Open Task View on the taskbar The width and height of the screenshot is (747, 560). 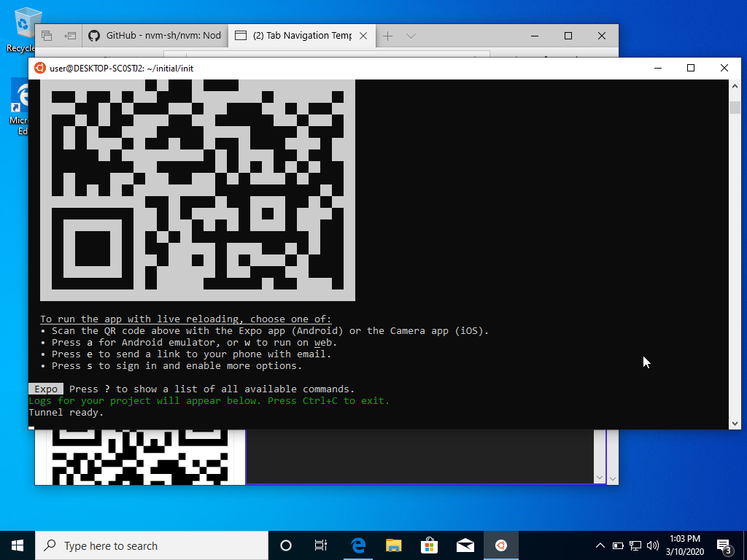pyautogui.click(x=321, y=545)
